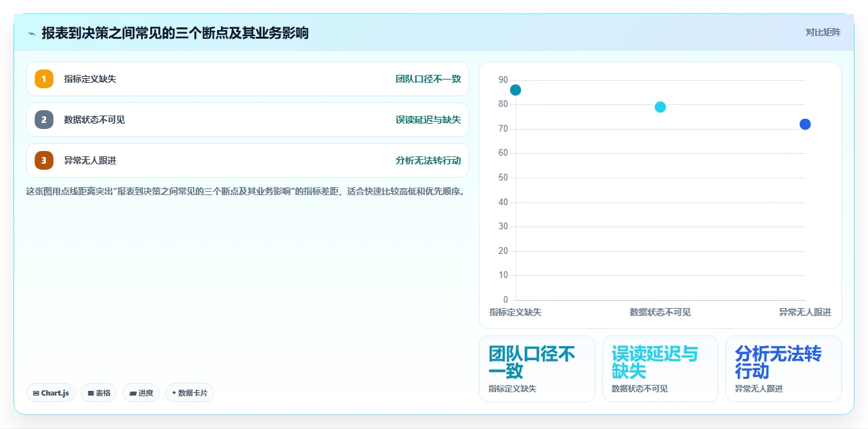Click the brown number 3 badge

pyautogui.click(x=44, y=160)
